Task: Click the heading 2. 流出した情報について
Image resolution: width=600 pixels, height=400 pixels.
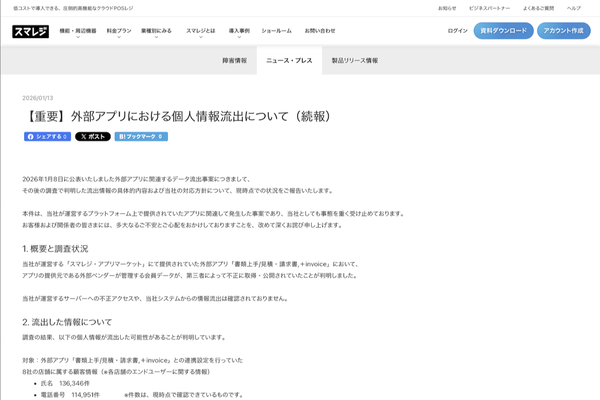Action: click(67, 322)
